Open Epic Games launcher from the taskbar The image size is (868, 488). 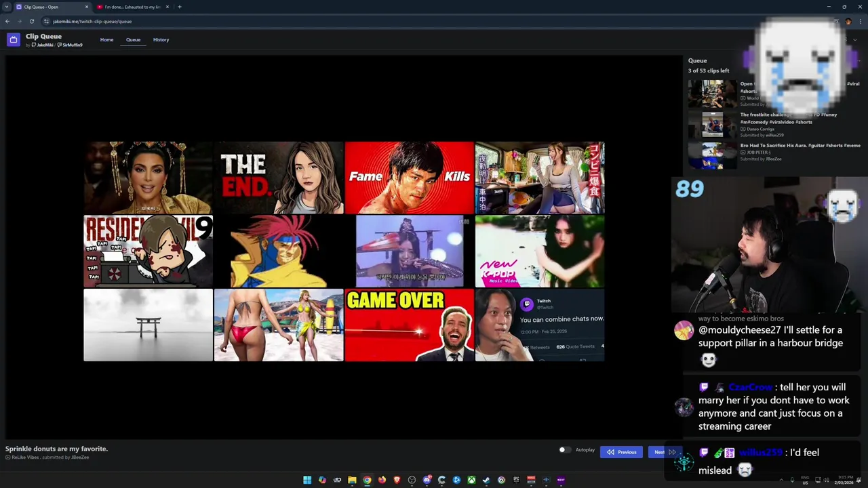(x=516, y=480)
